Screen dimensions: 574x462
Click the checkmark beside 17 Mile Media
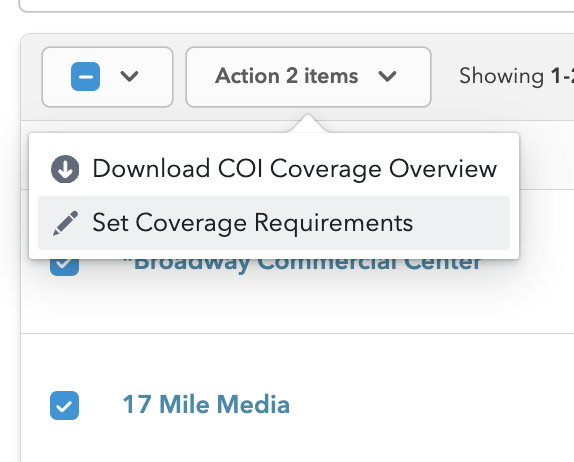pyautogui.click(x=64, y=406)
